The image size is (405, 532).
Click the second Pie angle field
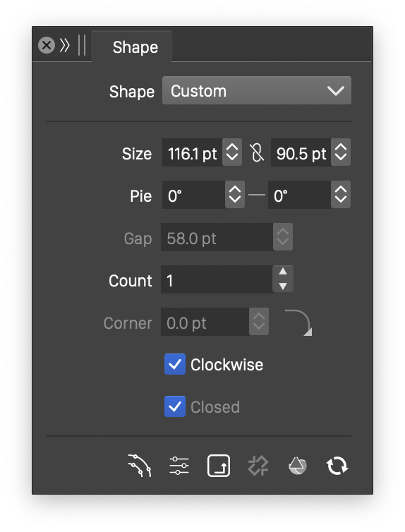[x=299, y=195]
